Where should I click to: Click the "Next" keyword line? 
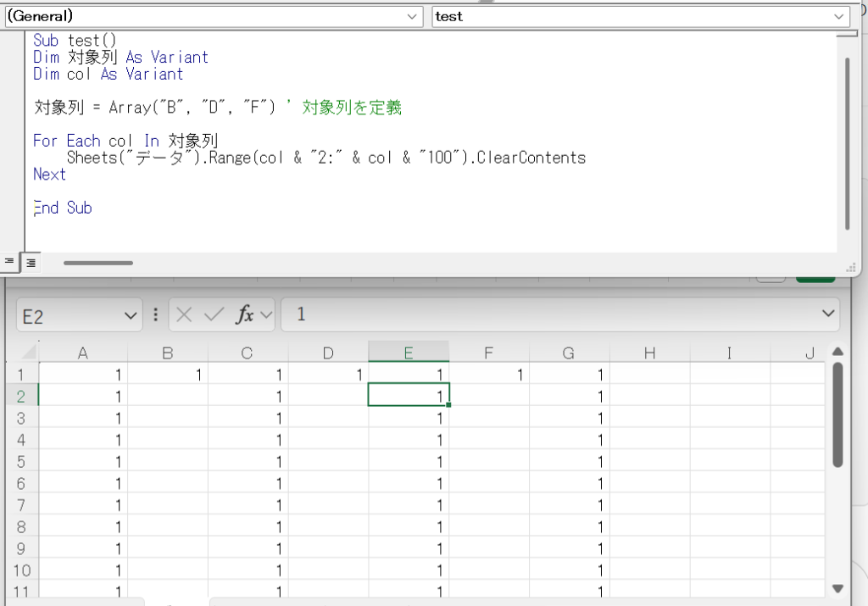[x=49, y=175]
